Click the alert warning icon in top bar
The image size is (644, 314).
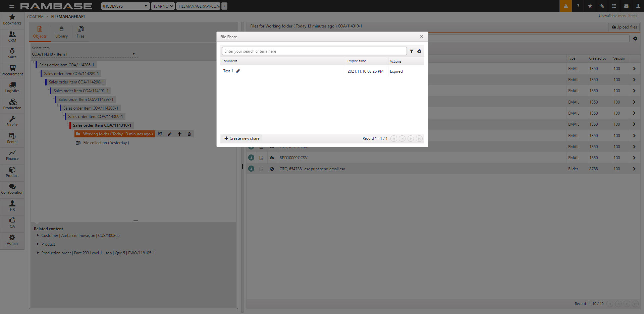point(566,6)
